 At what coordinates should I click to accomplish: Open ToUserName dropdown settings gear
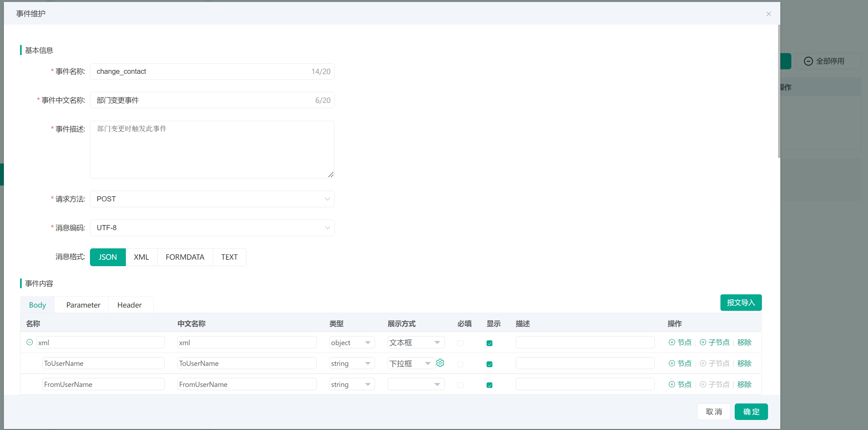point(440,363)
